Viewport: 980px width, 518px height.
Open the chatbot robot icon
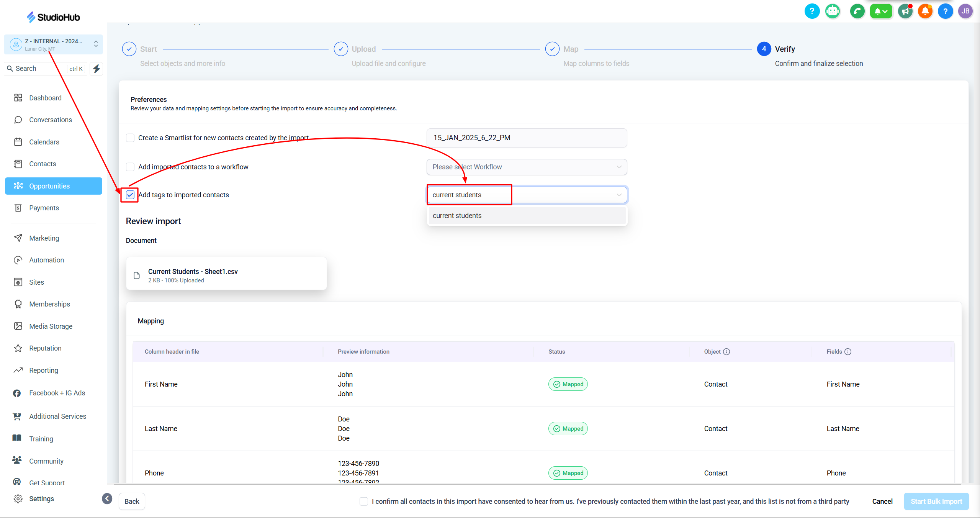point(833,11)
